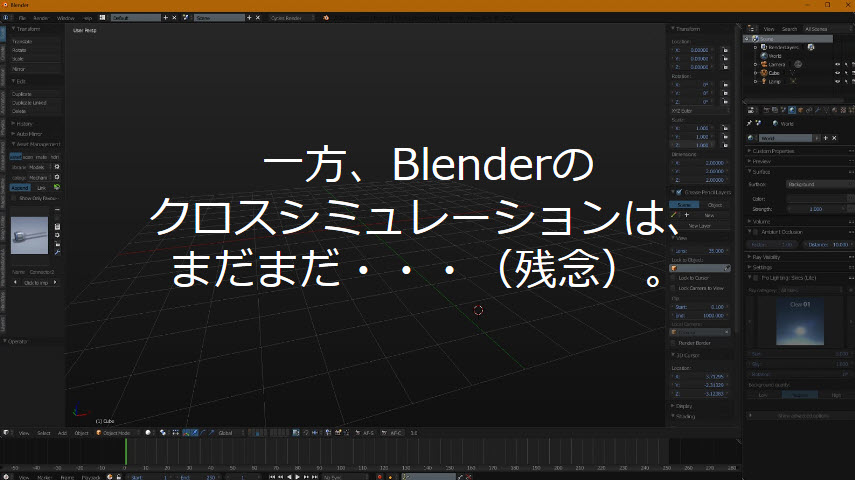Viewport: 855px width, 480px height.
Task: Click the grease pencil draw icon
Action: [x=674, y=215]
